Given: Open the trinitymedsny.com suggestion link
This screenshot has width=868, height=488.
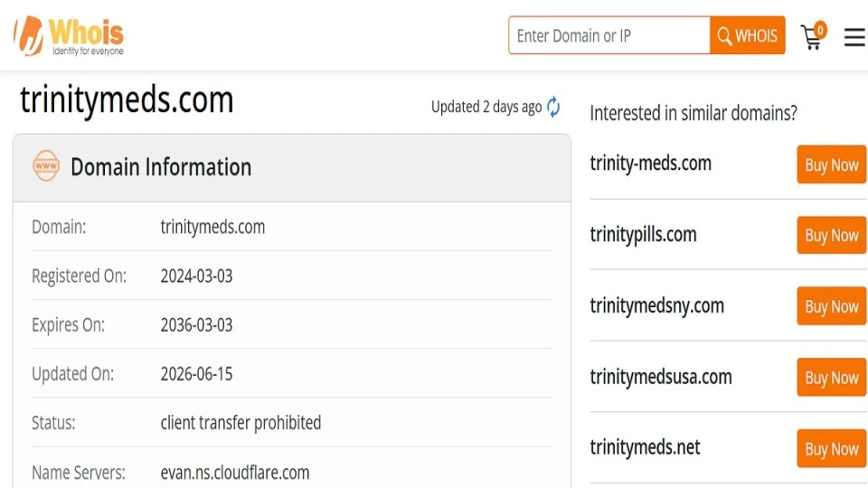Looking at the screenshot, I should tap(657, 305).
